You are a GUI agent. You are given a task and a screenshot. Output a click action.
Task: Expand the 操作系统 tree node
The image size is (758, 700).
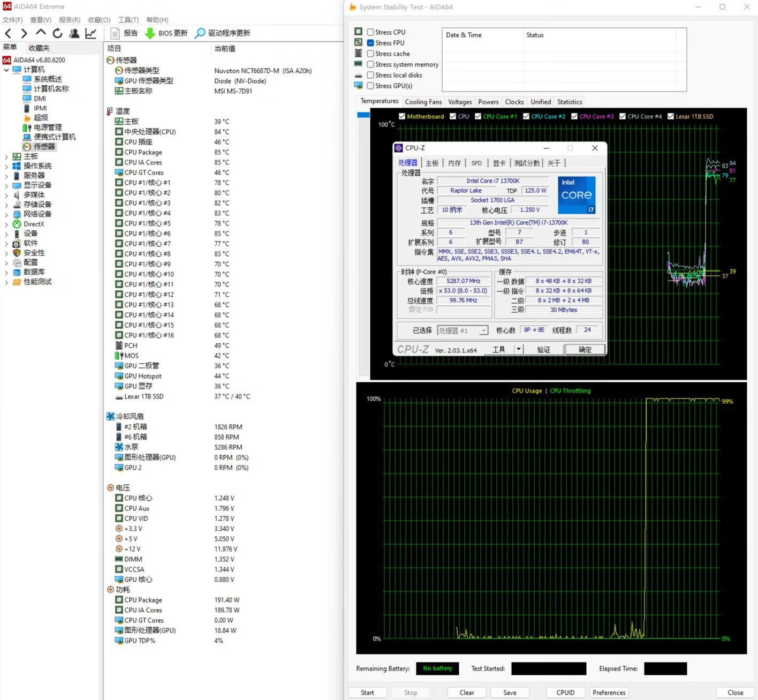pyautogui.click(x=6, y=166)
